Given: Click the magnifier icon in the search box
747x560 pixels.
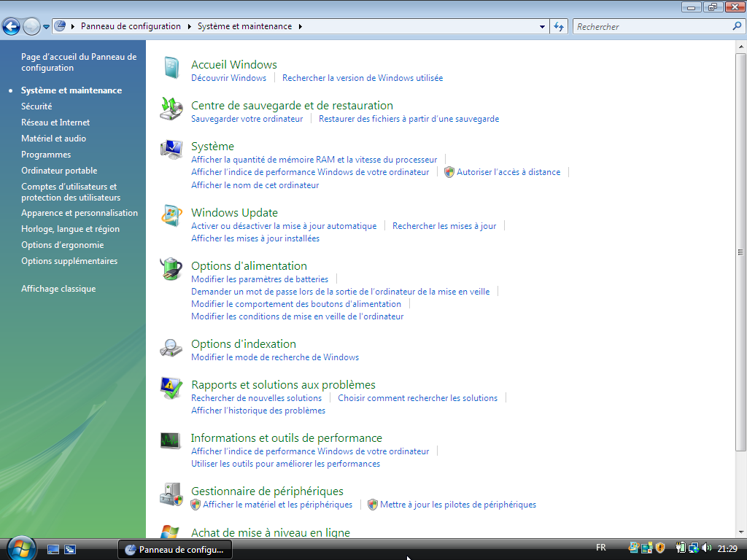Looking at the screenshot, I should coord(737,27).
